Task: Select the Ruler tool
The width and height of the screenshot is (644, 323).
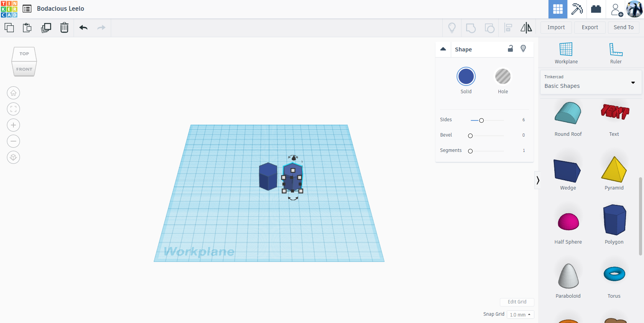Action: pyautogui.click(x=616, y=53)
